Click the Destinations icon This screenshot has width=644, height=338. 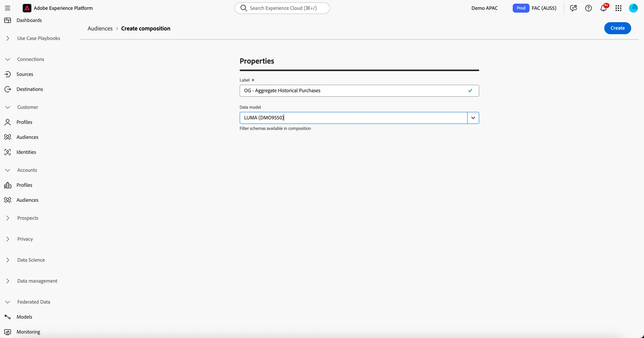point(7,89)
